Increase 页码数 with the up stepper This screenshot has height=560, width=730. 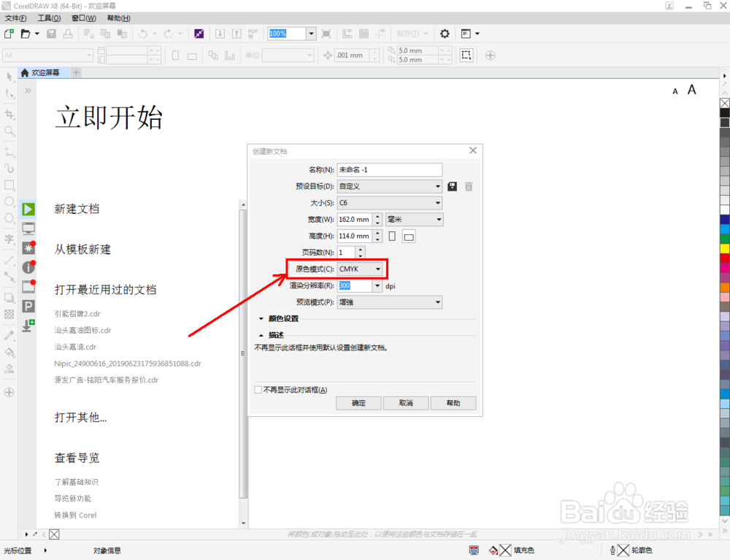[361, 250]
